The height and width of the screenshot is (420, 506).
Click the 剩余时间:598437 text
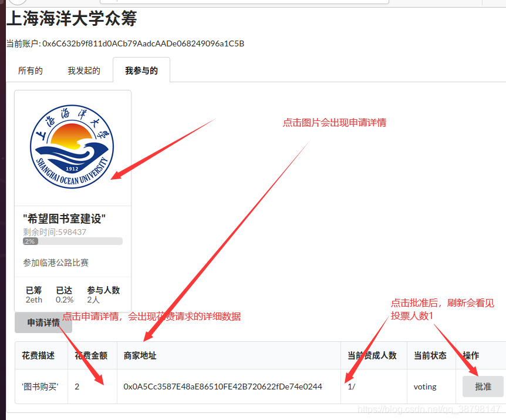[55, 232]
